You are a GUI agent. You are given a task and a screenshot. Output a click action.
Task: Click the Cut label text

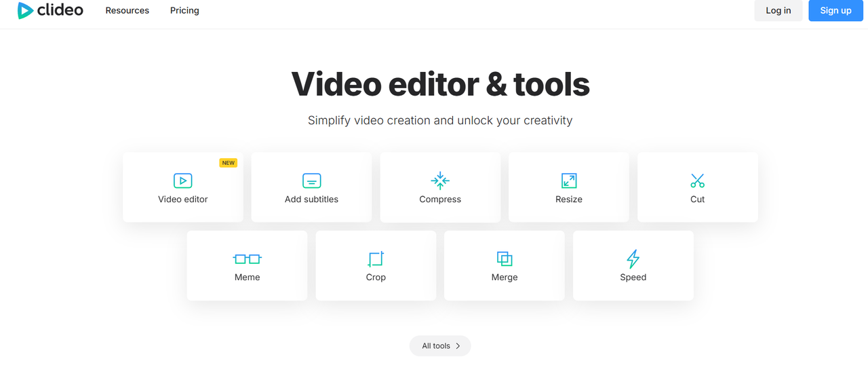pyautogui.click(x=698, y=199)
